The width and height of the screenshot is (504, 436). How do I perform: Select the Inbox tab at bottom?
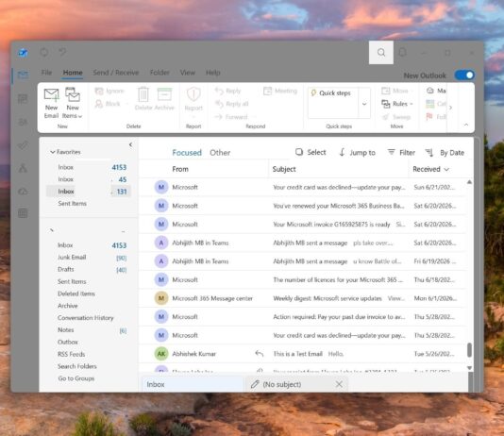coord(192,384)
